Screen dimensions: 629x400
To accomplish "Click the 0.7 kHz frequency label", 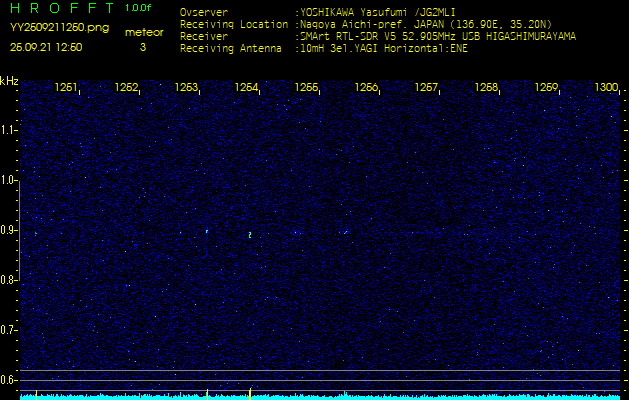I will click(x=9, y=329).
